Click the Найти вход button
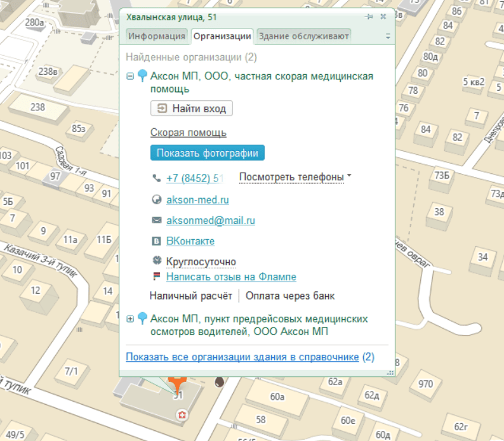The image size is (504, 441). [x=192, y=109]
